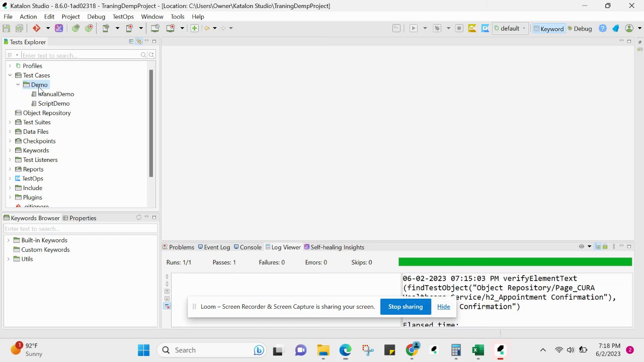Click the blue Katalon TestOps icon
This screenshot has height=362, width=644.
(486, 28)
